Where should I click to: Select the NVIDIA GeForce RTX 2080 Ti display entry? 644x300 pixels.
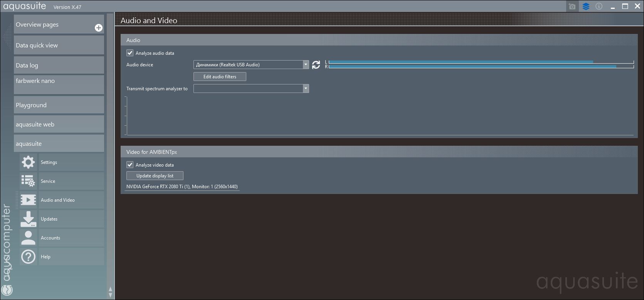pos(182,187)
